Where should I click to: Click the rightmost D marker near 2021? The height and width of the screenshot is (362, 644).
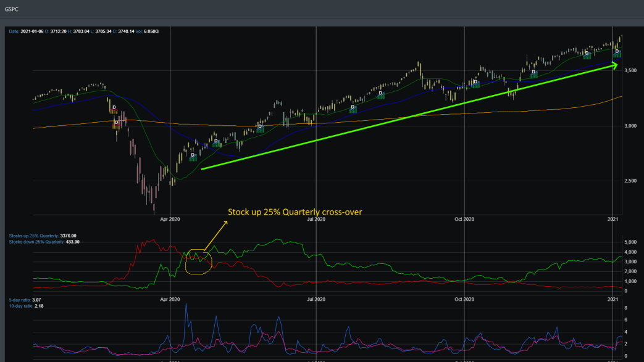[x=616, y=52]
